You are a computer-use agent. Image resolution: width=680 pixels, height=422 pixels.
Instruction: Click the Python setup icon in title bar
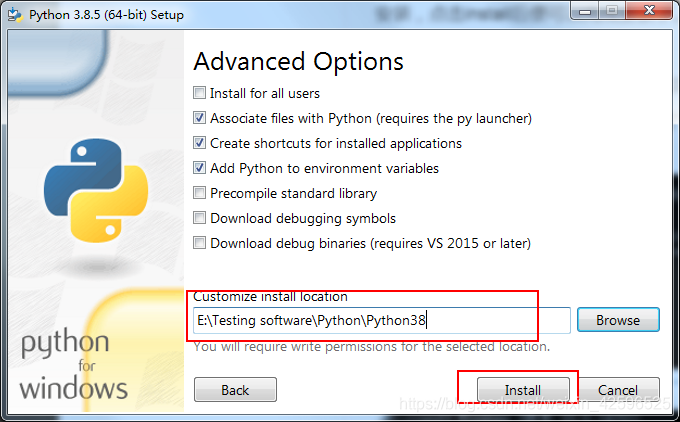pyautogui.click(x=15, y=14)
